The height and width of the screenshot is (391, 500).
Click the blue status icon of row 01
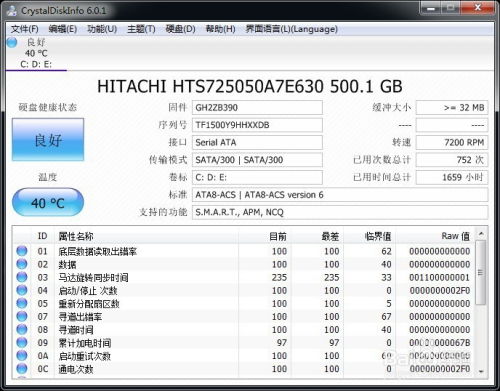coord(22,251)
